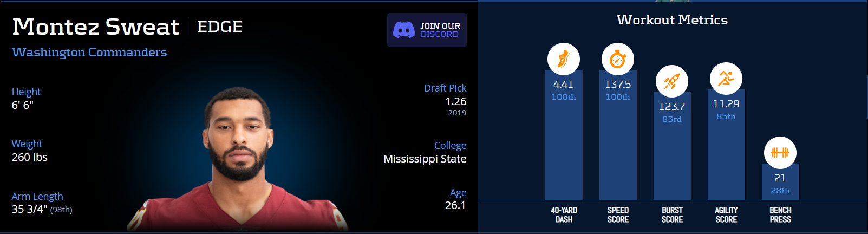
Task: Click the Speed Score stopwatch icon
Action: [618, 59]
